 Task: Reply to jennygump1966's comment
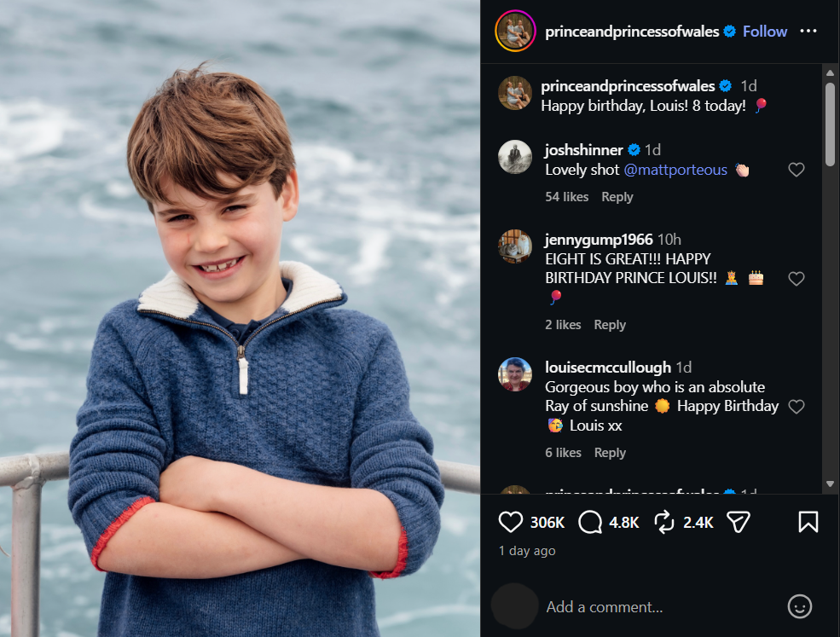(x=610, y=325)
